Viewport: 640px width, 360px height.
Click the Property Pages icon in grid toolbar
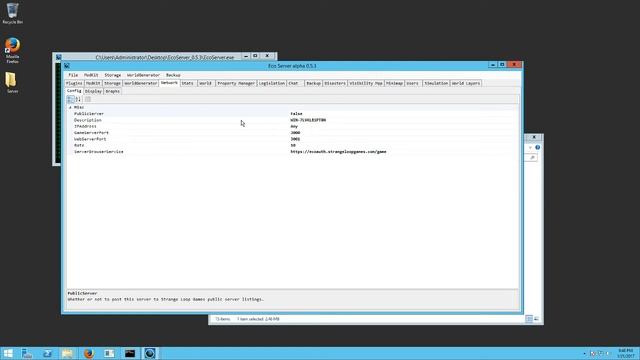[x=88, y=99]
